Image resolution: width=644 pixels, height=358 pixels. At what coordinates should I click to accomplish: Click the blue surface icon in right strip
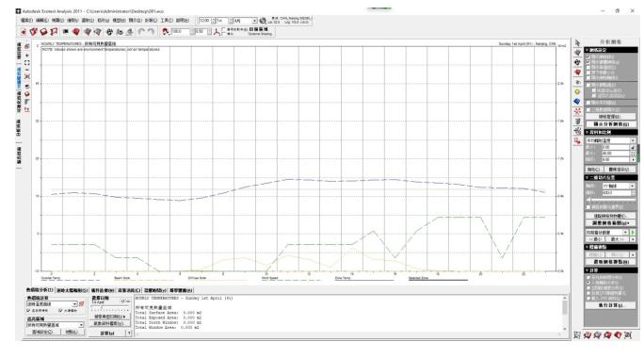tap(577, 102)
